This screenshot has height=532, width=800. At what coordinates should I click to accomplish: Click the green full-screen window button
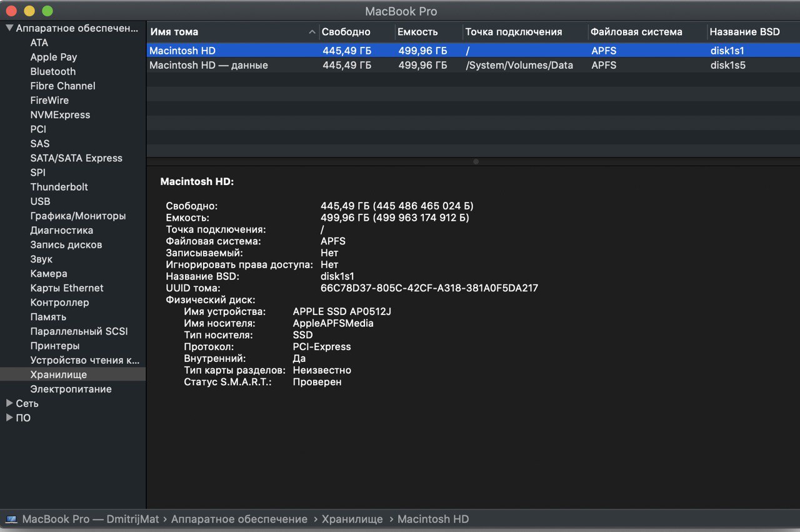point(47,11)
